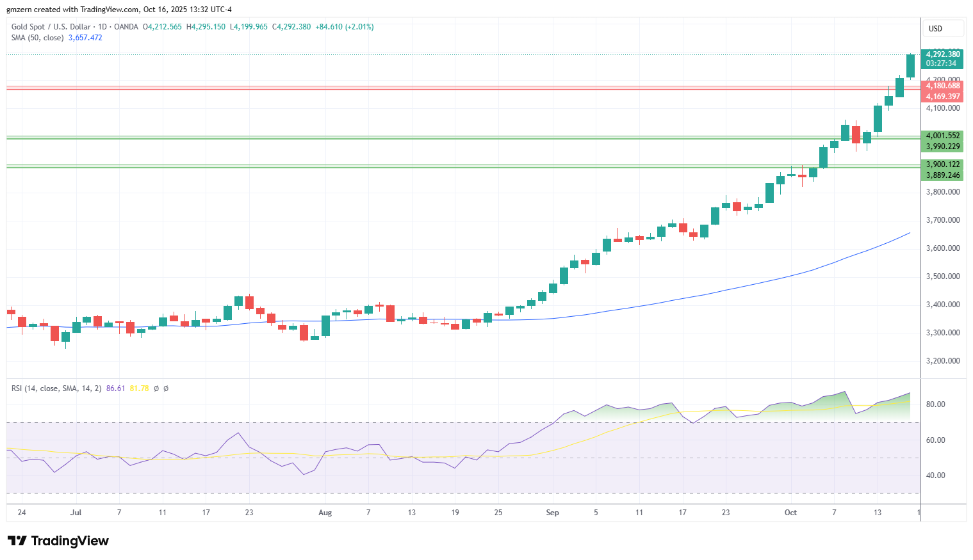Image resolution: width=973 pixels, height=560 pixels.
Task: Click the green 3,990.229 price label
Action: [942, 147]
